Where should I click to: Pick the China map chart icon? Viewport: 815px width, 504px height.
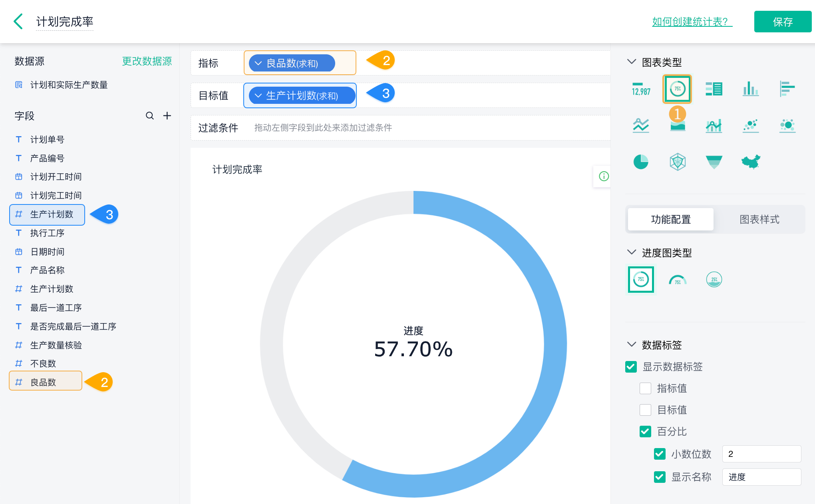(x=751, y=162)
